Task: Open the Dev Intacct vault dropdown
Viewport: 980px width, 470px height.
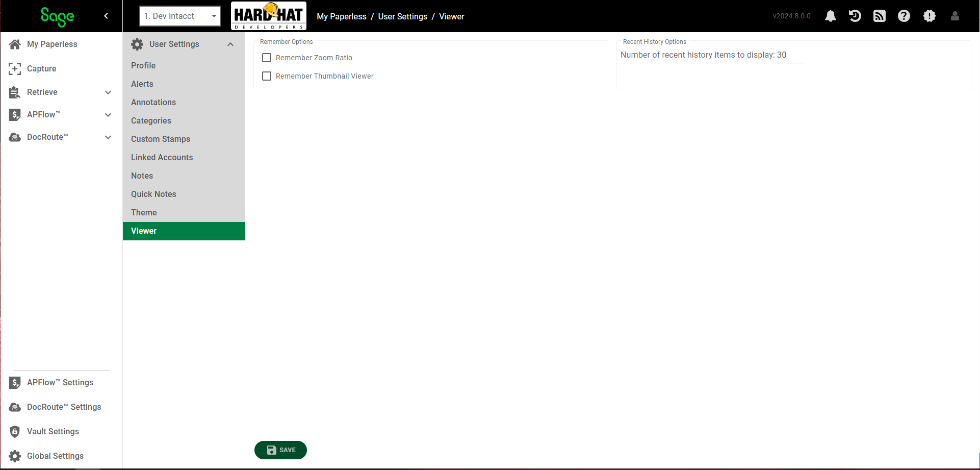Action: click(180, 16)
